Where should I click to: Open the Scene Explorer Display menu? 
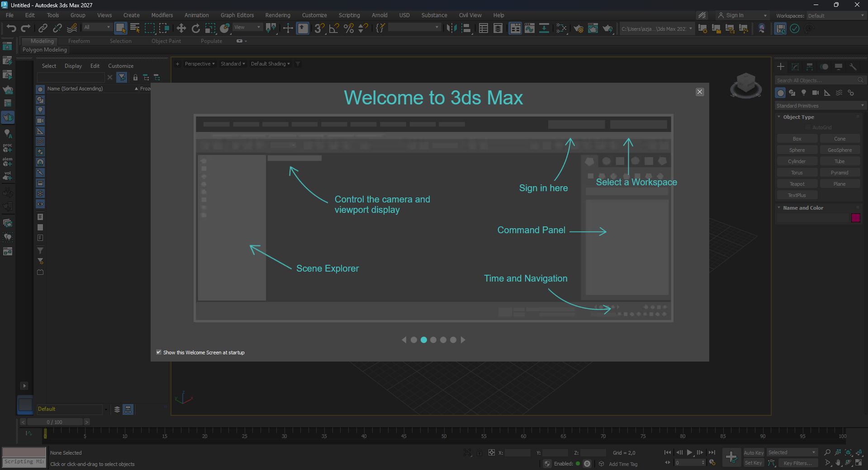73,66
